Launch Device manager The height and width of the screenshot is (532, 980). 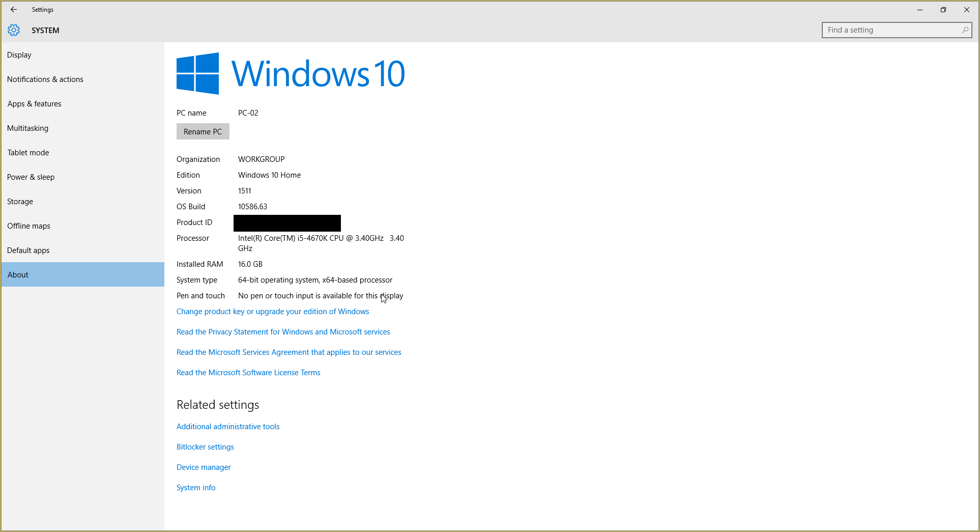pyautogui.click(x=203, y=467)
